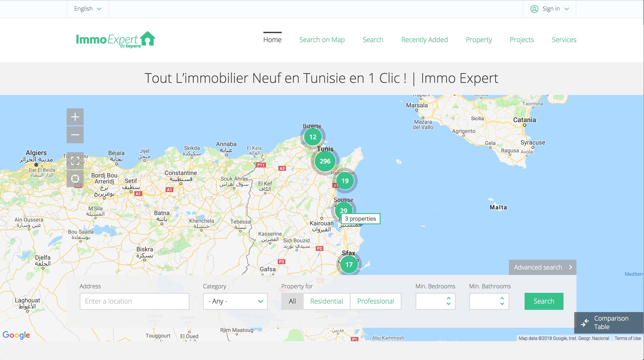Viewport: 644px width, 360px height.
Task: Increase Min. Bedrooms value
Action: pyautogui.click(x=449, y=298)
